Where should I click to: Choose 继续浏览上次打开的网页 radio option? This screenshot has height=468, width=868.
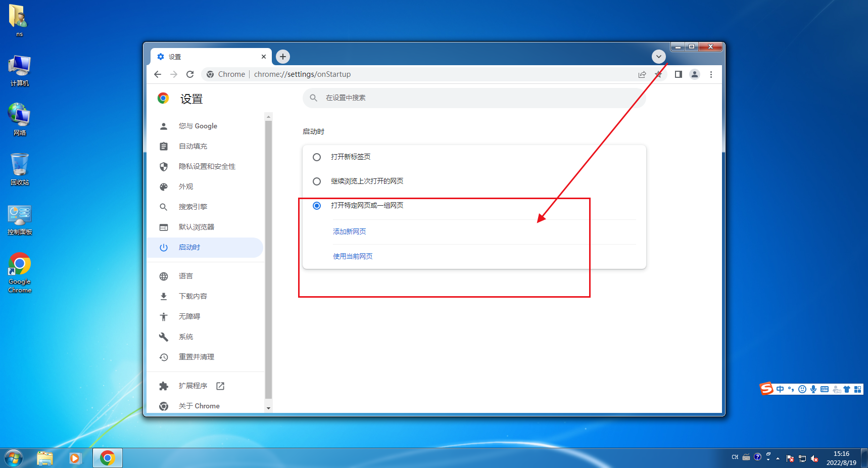coord(317,181)
